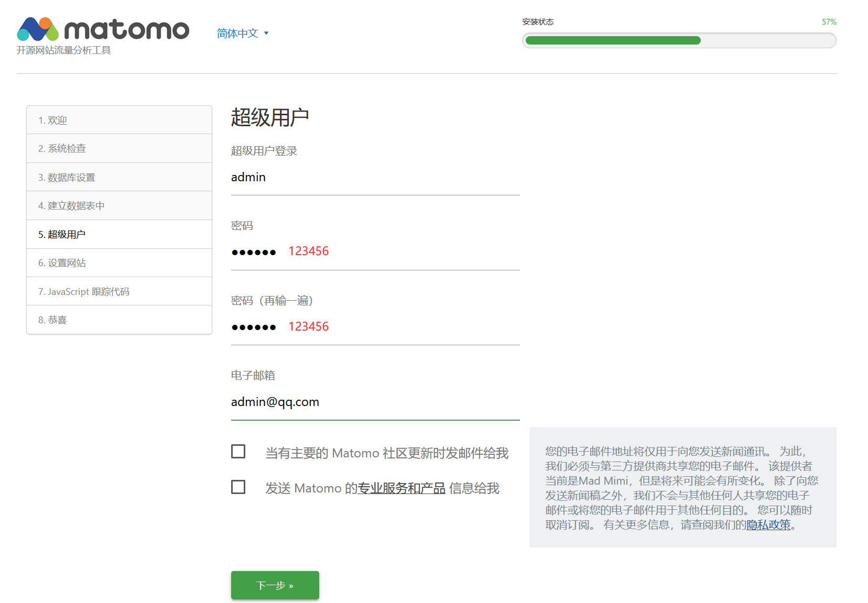
Task: Open the 专业服务和产品 link
Action: (402, 488)
